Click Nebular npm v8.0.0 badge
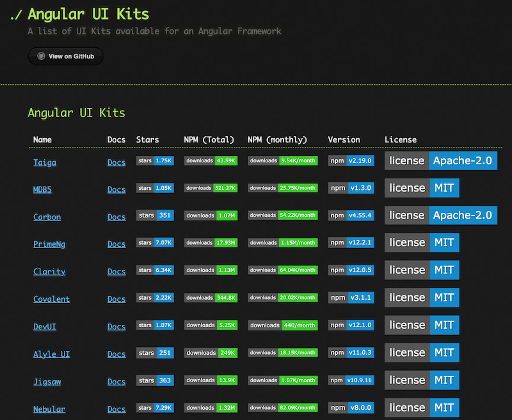The width and height of the screenshot is (512, 420). (351, 408)
